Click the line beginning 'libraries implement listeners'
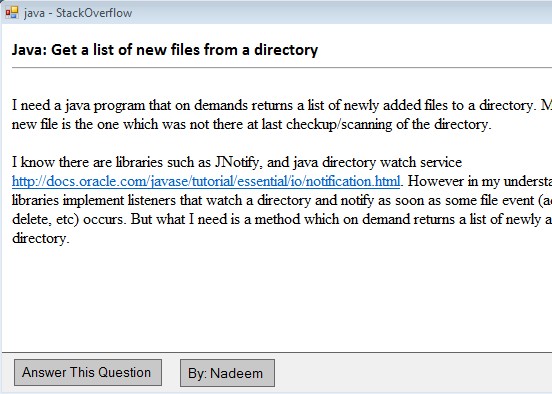 coord(282,200)
